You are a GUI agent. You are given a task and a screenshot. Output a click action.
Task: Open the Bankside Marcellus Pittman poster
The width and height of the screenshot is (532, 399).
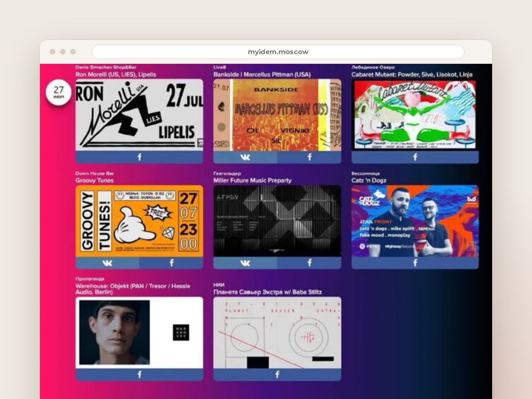point(277,115)
